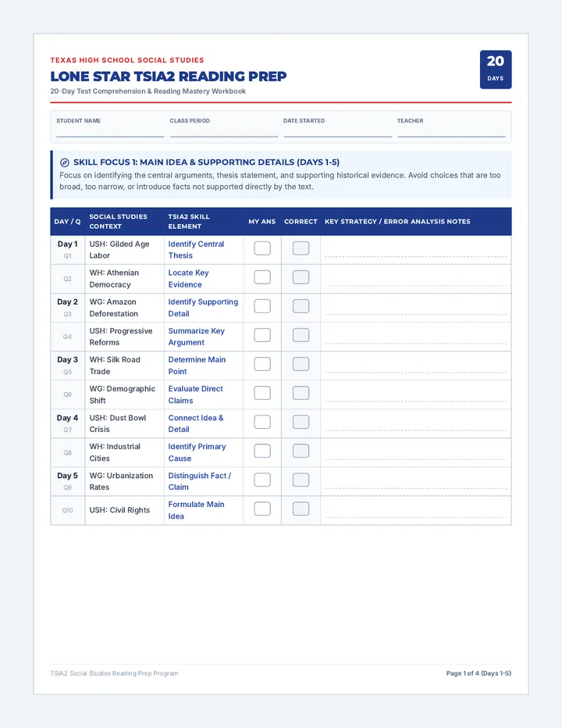
Task: Check My Ans box for Civil Rights
Action: click(x=262, y=509)
